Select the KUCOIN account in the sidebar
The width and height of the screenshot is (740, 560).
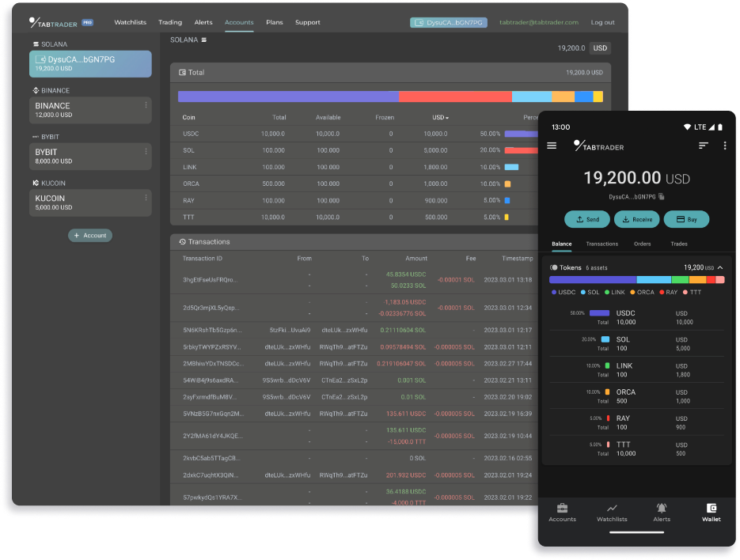[x=89, y=202]
